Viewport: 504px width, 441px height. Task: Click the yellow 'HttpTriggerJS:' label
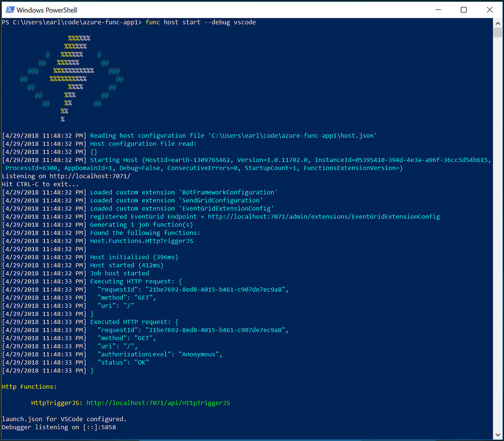57,403
